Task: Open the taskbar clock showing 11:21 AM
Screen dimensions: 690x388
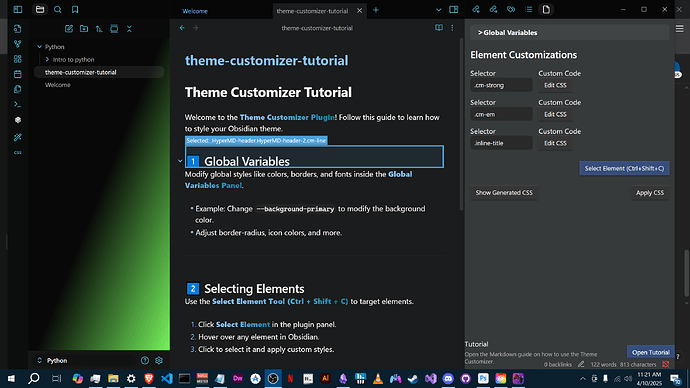Action: pyautogui.click(x=649, y=378)
